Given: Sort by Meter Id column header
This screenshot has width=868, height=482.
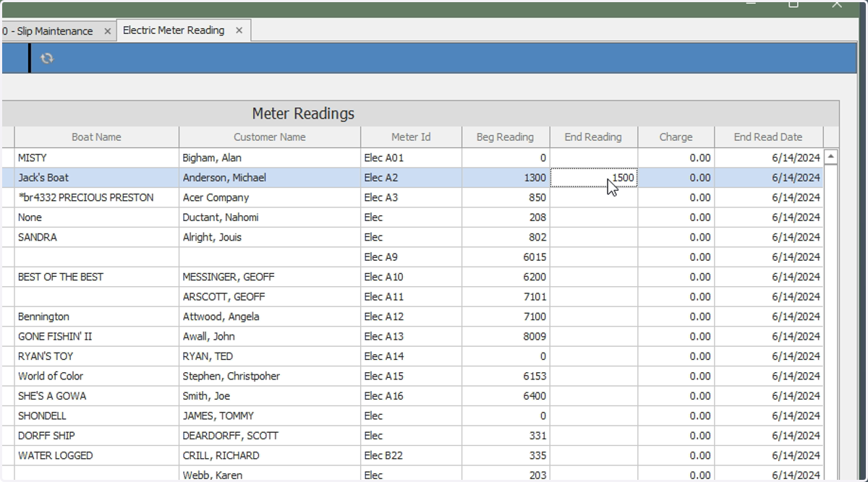Looking at the screenshot, I should coord(411,137).
